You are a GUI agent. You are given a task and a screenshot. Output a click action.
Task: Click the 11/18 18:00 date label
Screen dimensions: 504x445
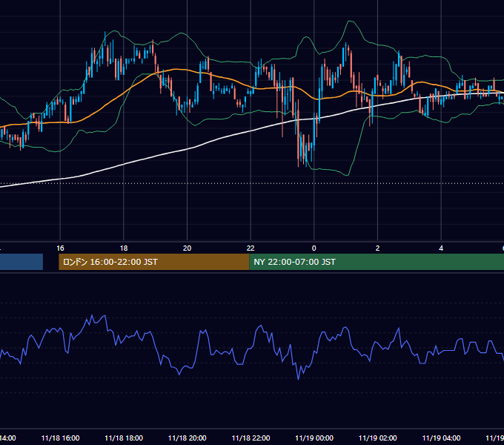[124, 438]
